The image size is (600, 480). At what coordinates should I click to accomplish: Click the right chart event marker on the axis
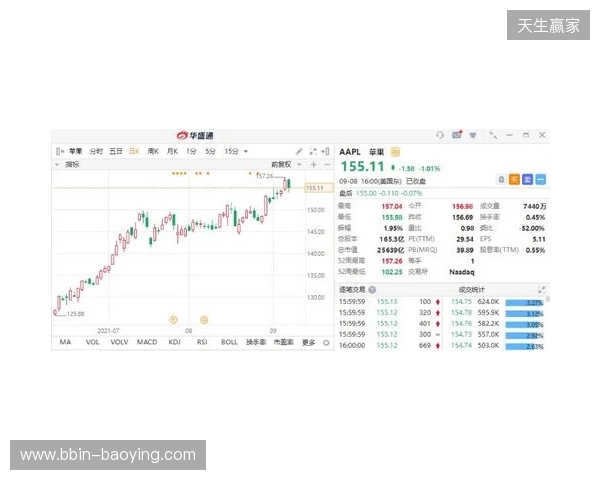[x=204, y=320]
